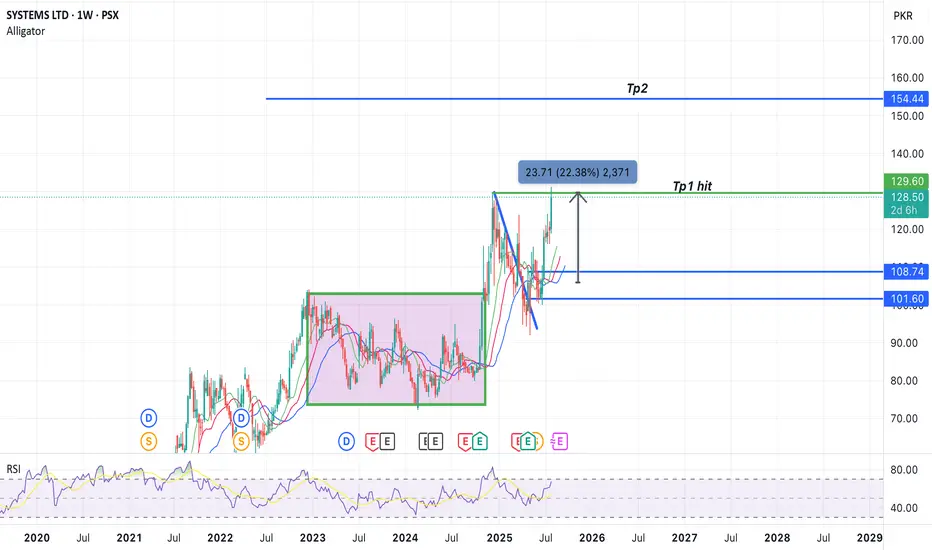Select the blue descending trend line
Screen dimensions: 932x550
click(x=515, y=260)
